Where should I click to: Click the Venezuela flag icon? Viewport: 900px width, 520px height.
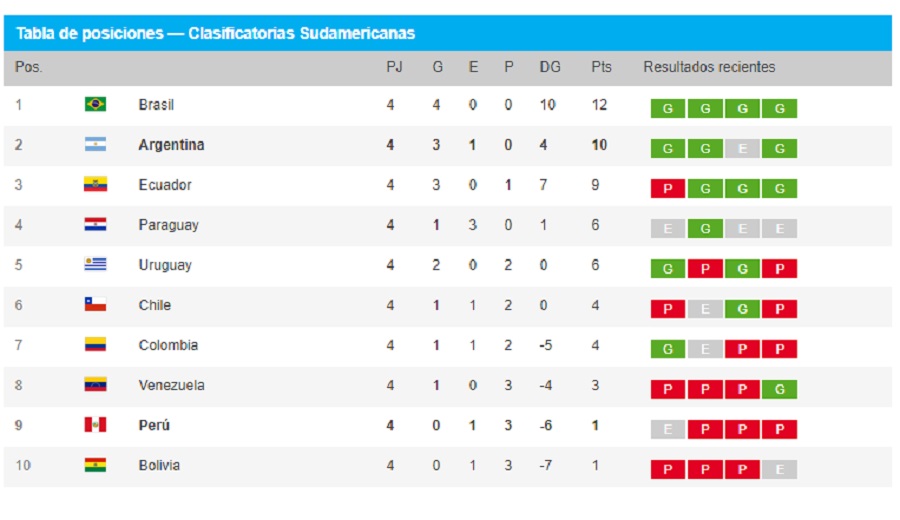[x=95, y=385]
